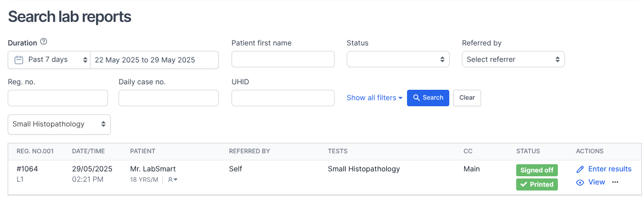This screenshot has height=202, width=644.
Task: Open the three-dot more actions menu
Action: point(615,182)
